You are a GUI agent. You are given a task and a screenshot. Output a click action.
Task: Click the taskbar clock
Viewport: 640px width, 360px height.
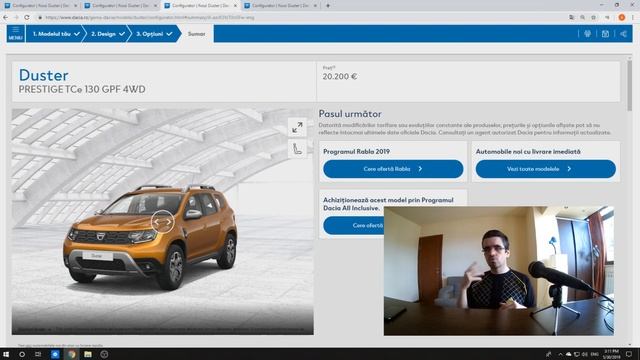pos(611,354)
